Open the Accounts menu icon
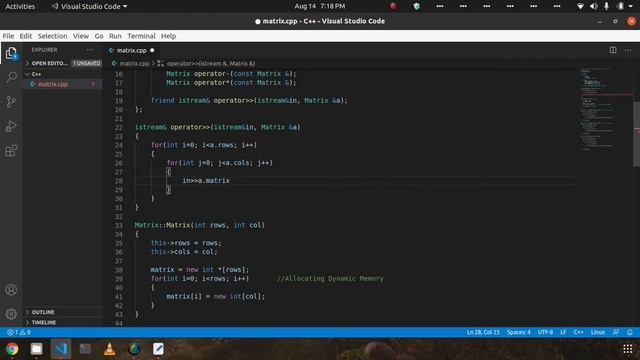 [11, 290]
